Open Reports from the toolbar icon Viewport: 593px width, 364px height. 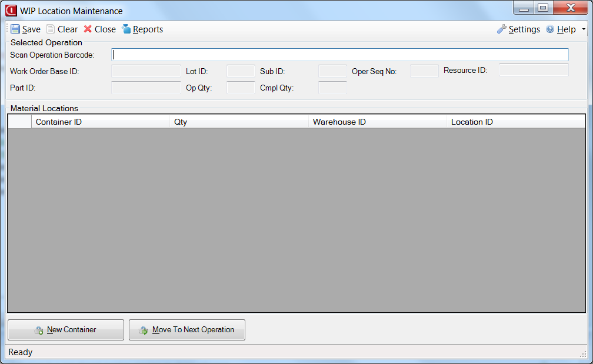pyautogui.click(x=126, y=29)
